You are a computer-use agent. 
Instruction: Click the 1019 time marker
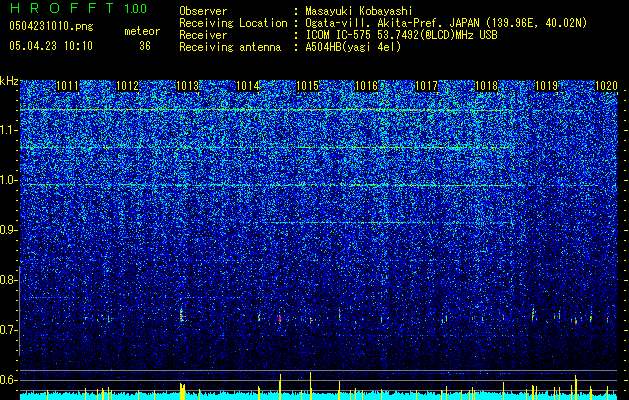[x=547, y=86]
